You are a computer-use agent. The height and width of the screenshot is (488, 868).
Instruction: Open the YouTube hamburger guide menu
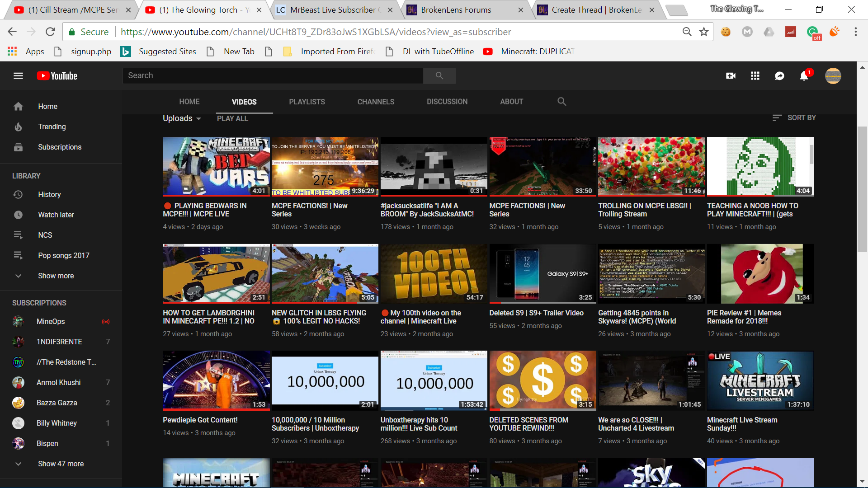point(18,76)
